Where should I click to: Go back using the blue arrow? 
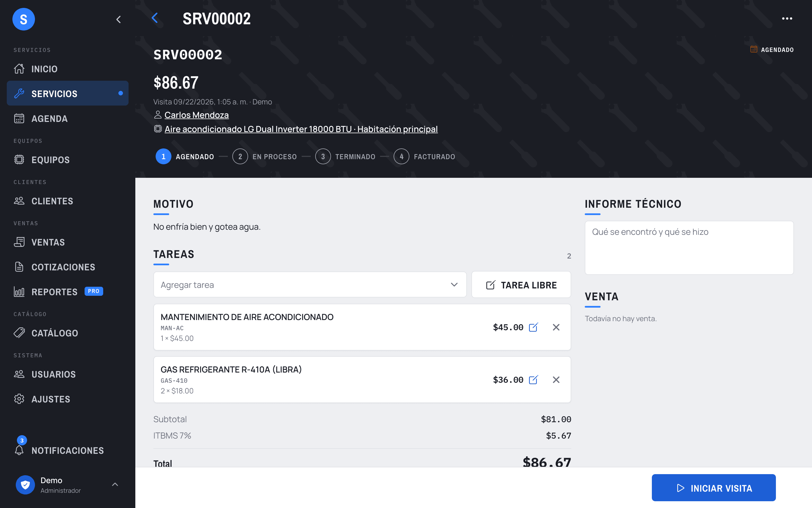pos(155,18)
